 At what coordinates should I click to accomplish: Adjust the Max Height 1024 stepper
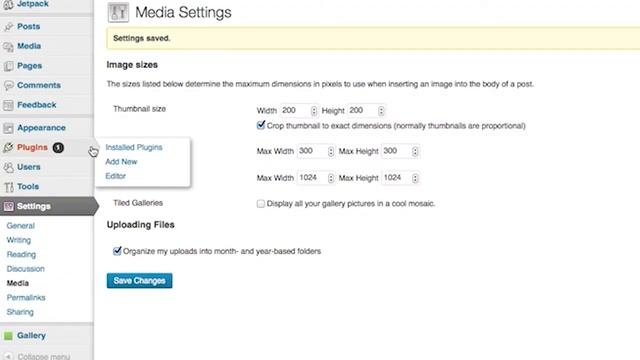tap(415, 178)
